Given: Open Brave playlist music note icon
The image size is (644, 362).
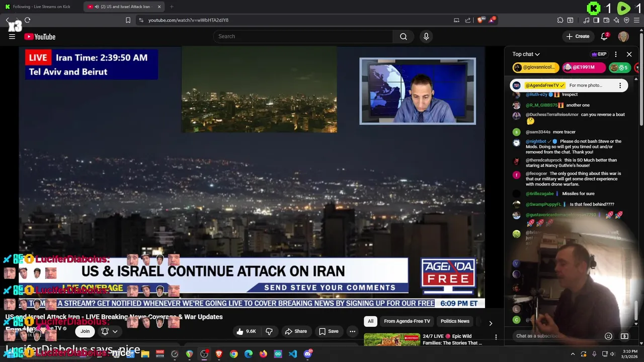Looking at the screenshot, I should [586, 20].
